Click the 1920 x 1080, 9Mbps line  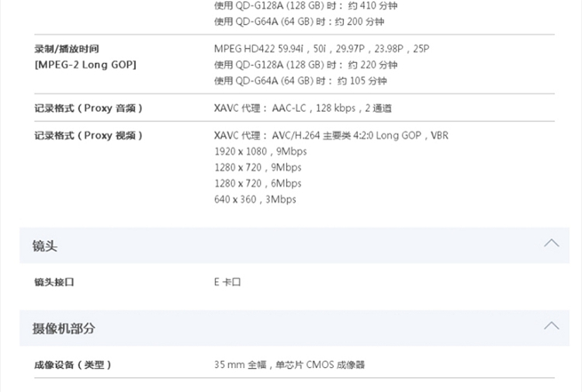261,151
